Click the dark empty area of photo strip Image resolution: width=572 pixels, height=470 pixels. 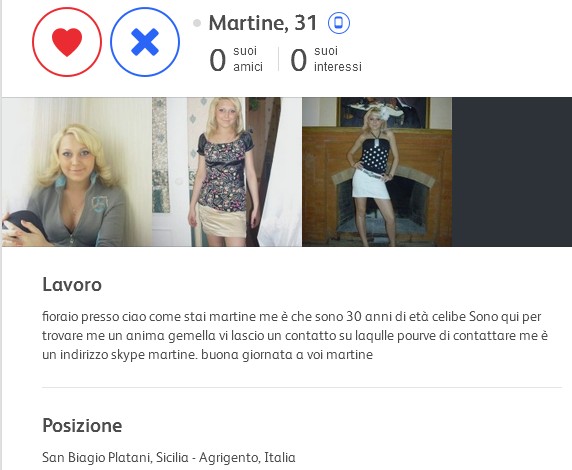point(512,172)
